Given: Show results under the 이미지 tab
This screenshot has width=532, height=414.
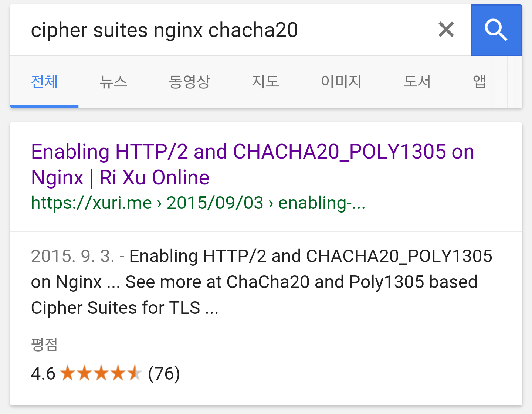Looking at the screenshot, I should click(341, 82).
